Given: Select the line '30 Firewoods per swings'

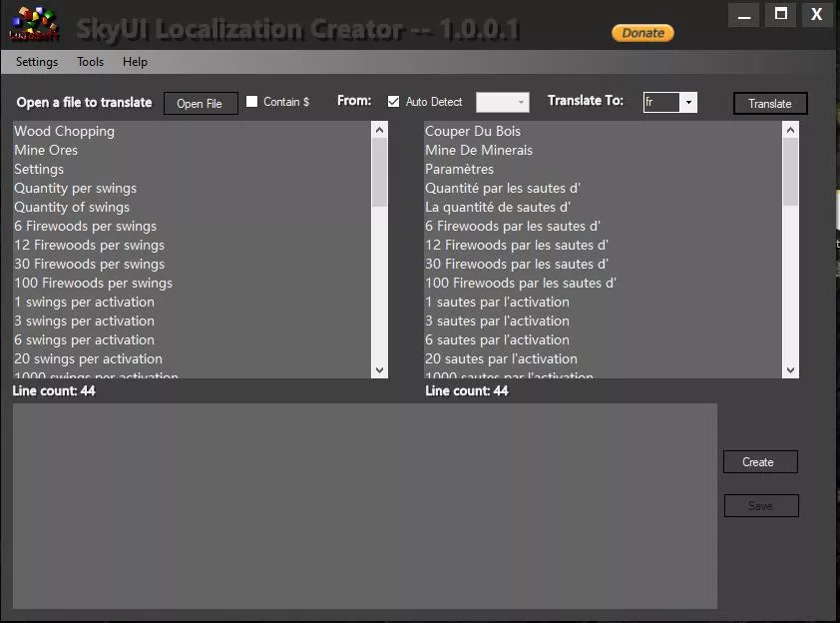Looking at the screenshot, I should coord(90,265).
